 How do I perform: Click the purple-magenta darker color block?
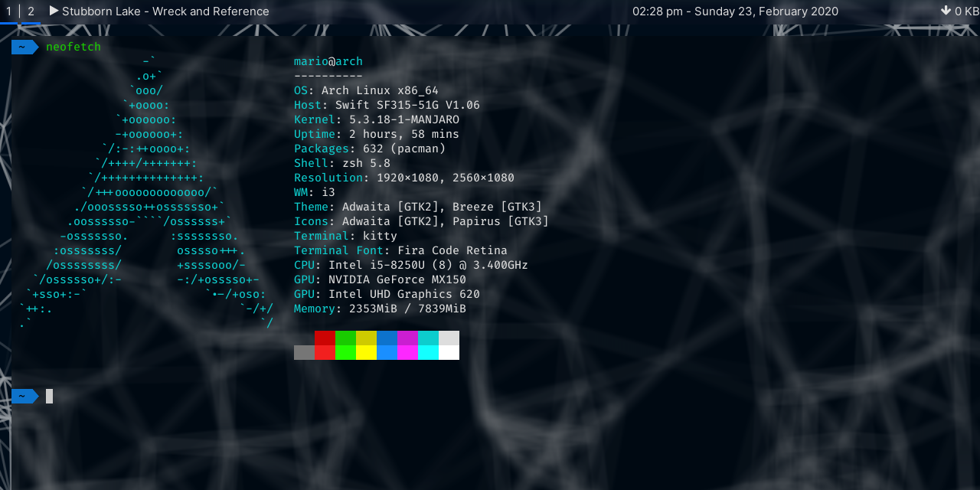[407, 338]
